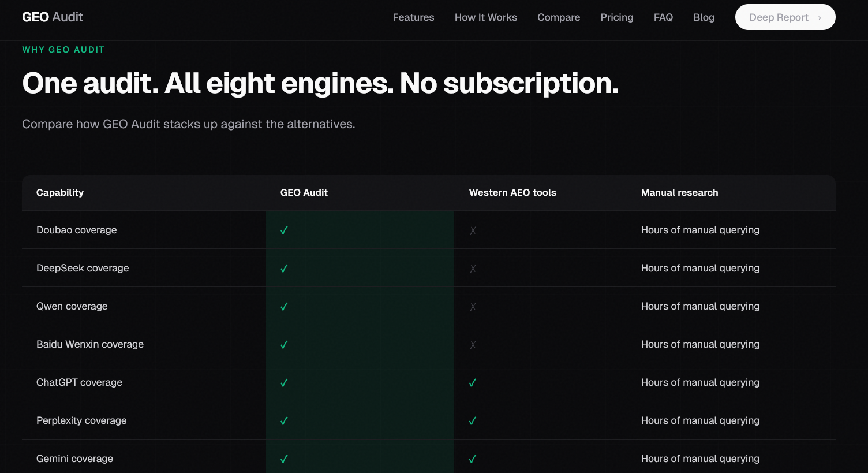The width and height of the screenshot is (868, 473).
Task: Click the Manual research column header
Action: 679,193
